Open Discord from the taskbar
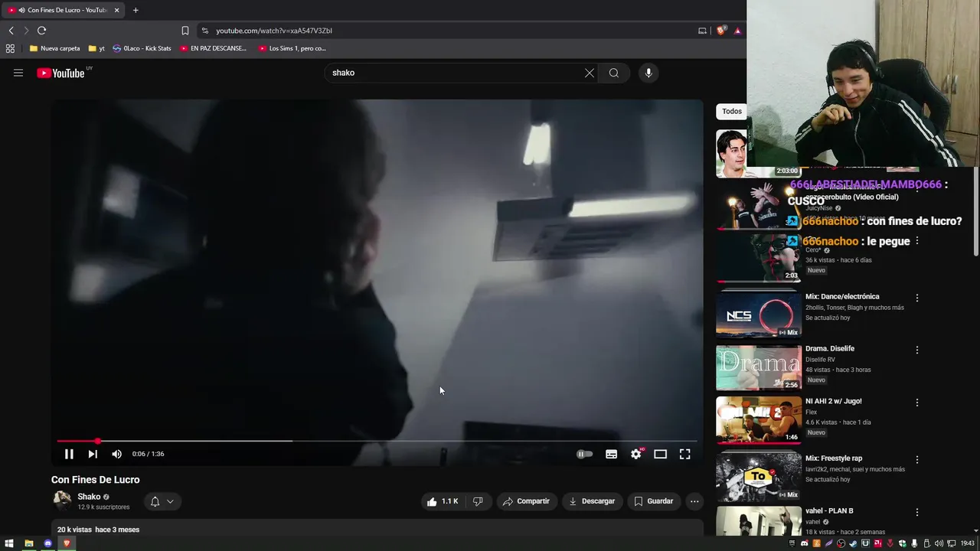Viewport: 980px width, 551px height. click(x=47, y=543)
